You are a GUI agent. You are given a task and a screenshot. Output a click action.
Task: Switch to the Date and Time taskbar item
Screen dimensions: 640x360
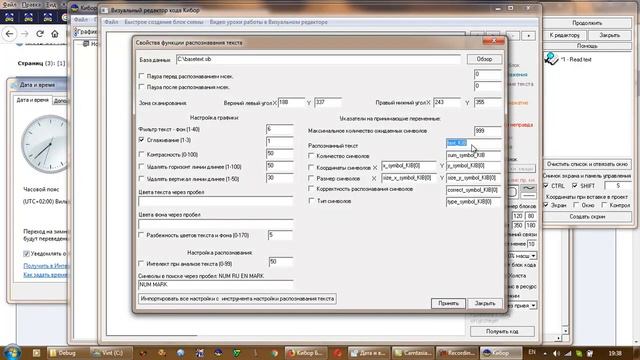click(x=369, y=353)
